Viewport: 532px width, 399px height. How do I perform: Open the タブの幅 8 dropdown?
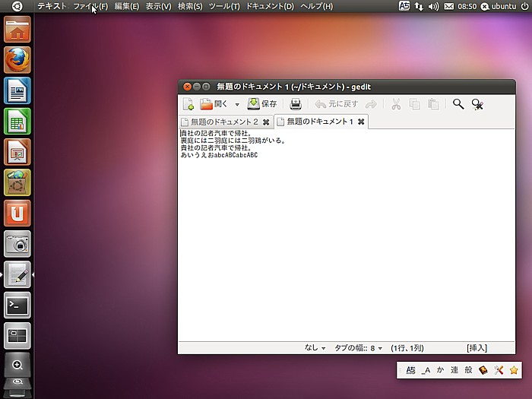(359, 348)
